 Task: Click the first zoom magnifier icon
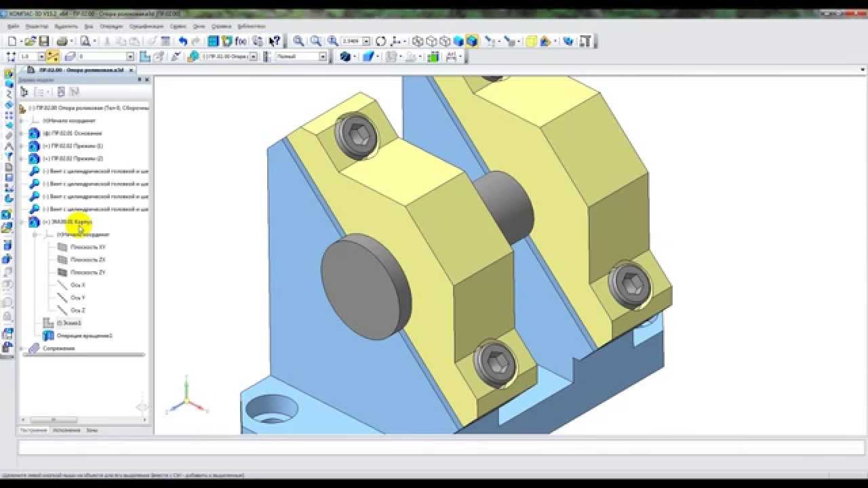click(x=298, y=41)
